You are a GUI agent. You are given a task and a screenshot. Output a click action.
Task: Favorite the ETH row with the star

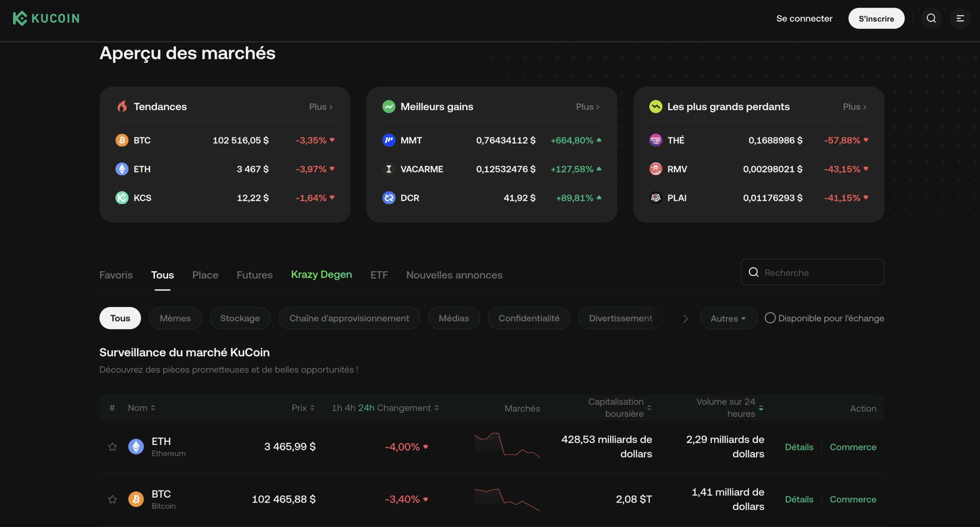pos(113,446)
